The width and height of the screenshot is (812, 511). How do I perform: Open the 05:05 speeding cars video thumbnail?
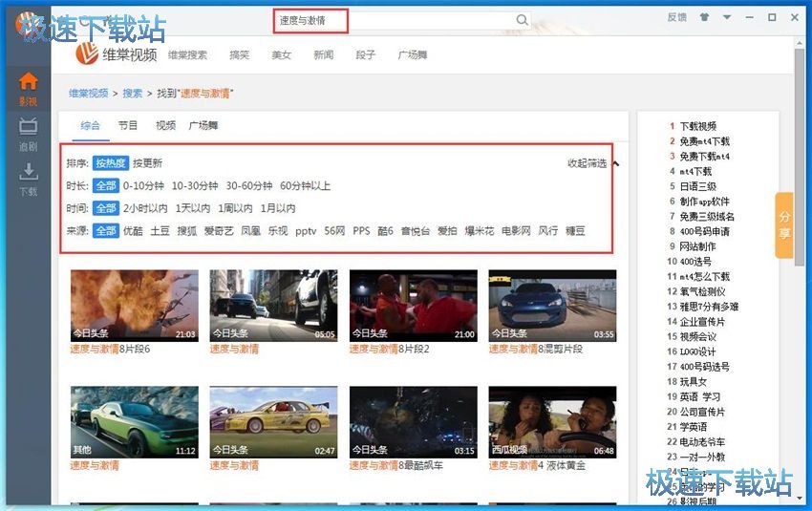[273, 305]
